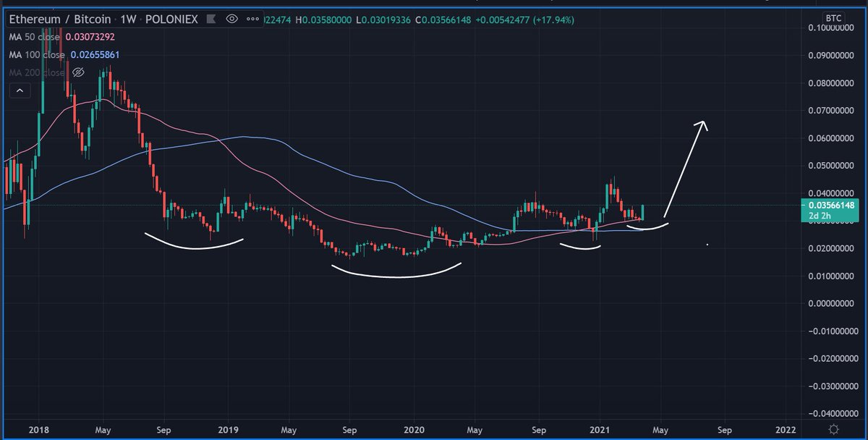Open the chart's more options menu
Screen dimensions: 868x440
(251, 20)
